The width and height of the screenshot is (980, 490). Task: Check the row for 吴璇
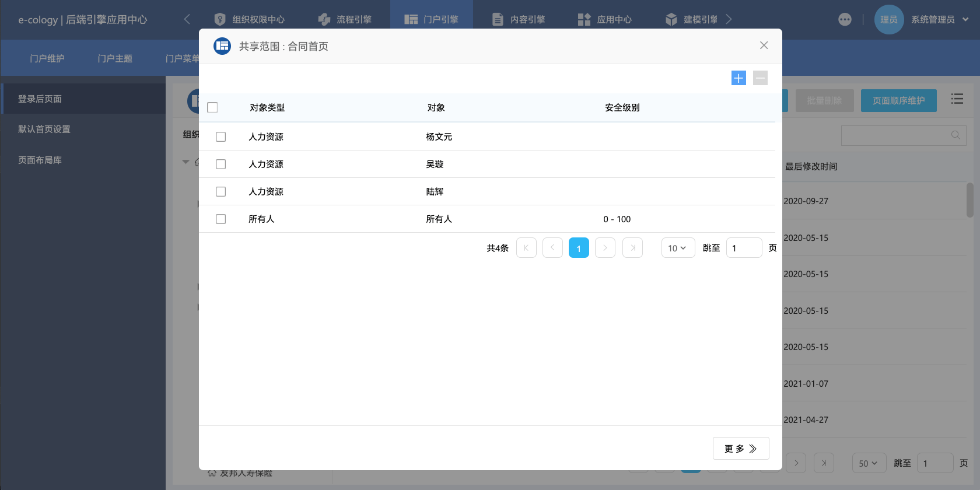click(220, 164)
